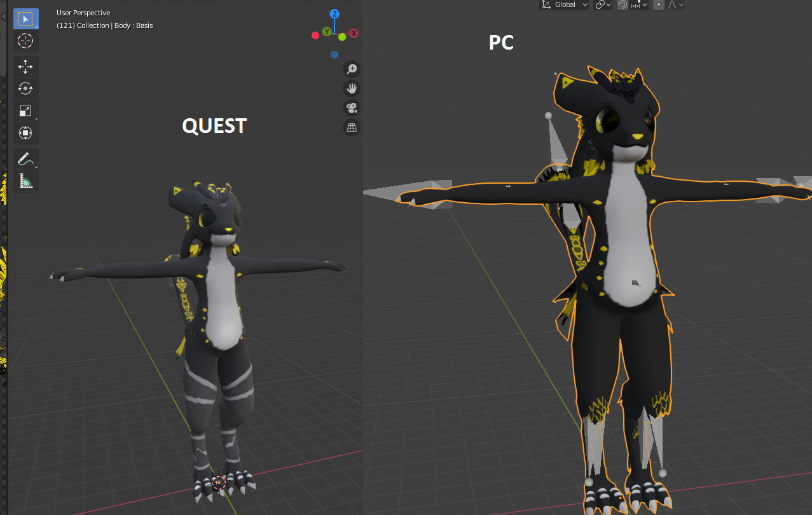The width and height of the screenshot is (812, 515).
Task: Open the pivot point dropdown
Action: (x=603, y=5)
